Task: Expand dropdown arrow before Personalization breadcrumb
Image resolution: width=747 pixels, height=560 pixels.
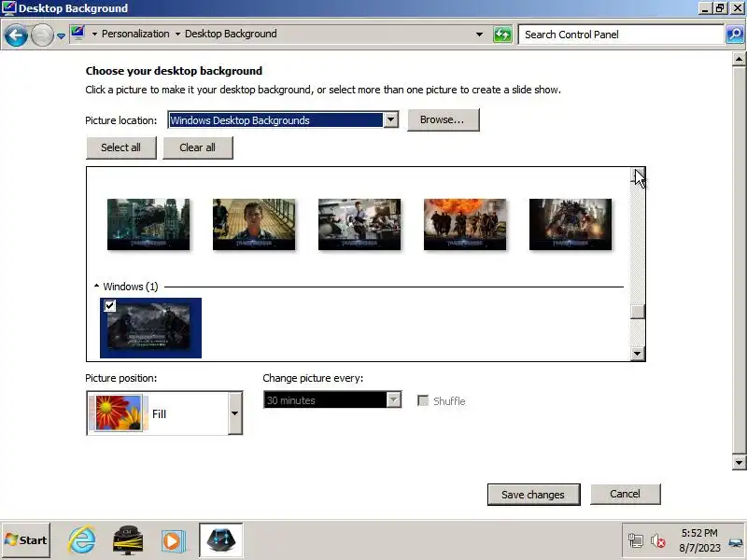Action: point(94,34)
